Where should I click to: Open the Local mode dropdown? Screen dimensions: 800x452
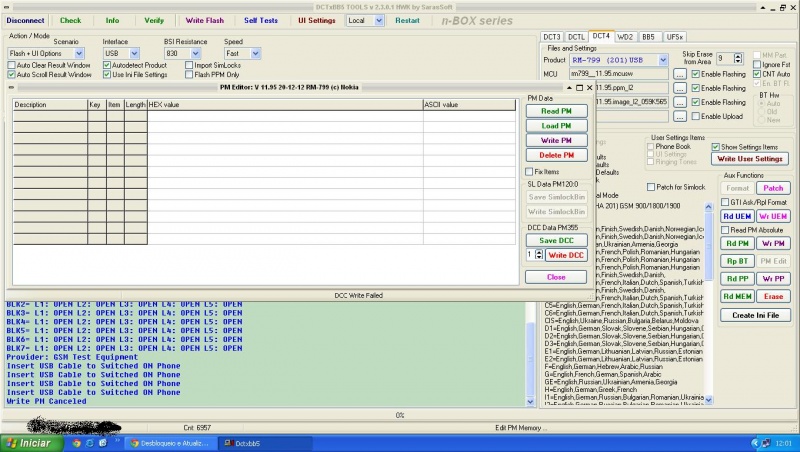379,20
